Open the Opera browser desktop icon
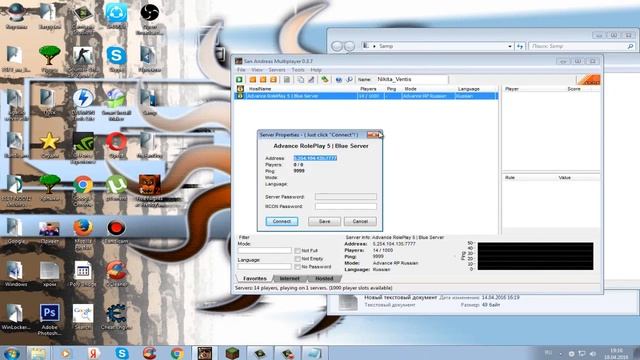 [x=116, y=145]
